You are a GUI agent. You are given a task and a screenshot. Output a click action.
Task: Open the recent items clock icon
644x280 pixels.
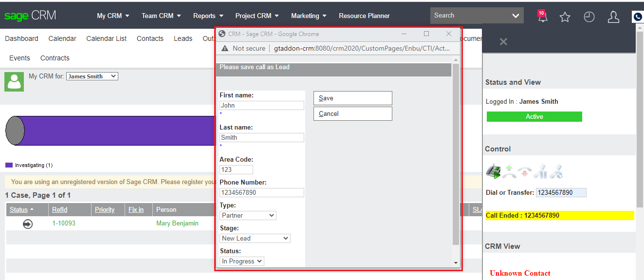pyautogui.click(x=589, y=17)
